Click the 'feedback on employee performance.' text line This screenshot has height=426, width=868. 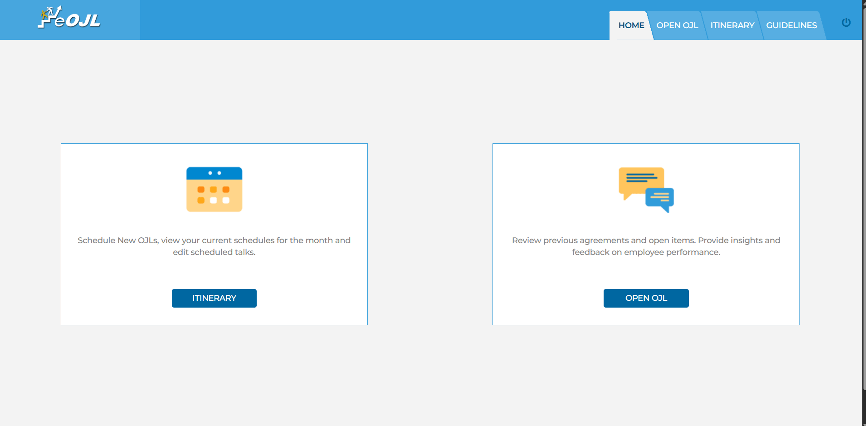[x=646, y=252]
